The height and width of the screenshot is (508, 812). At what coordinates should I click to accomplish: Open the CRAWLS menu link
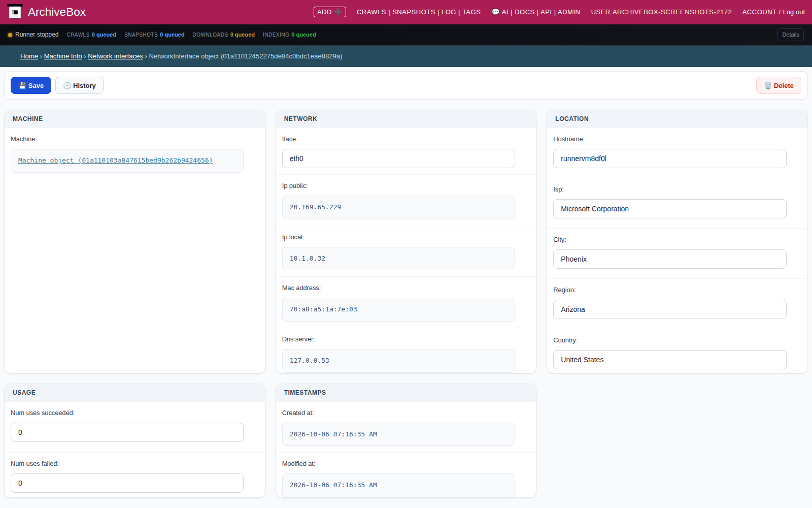tap(371, 12)
